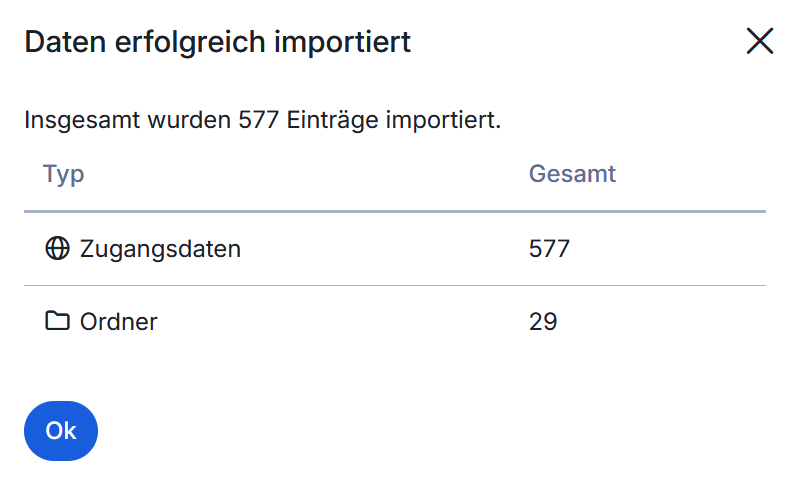
Task: Click the word 'Daten' in dialog title
Action: tap(61, 42)
